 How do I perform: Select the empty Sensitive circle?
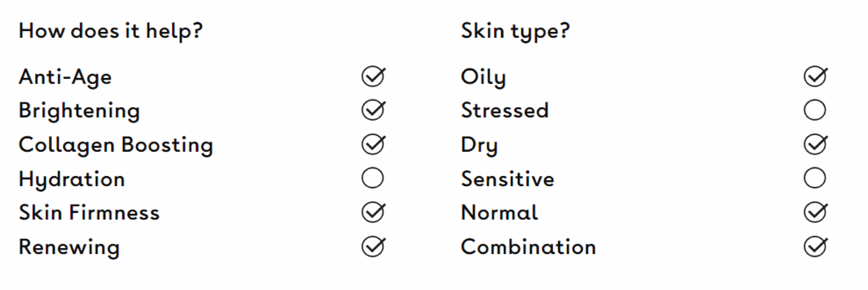click(815, 178)
